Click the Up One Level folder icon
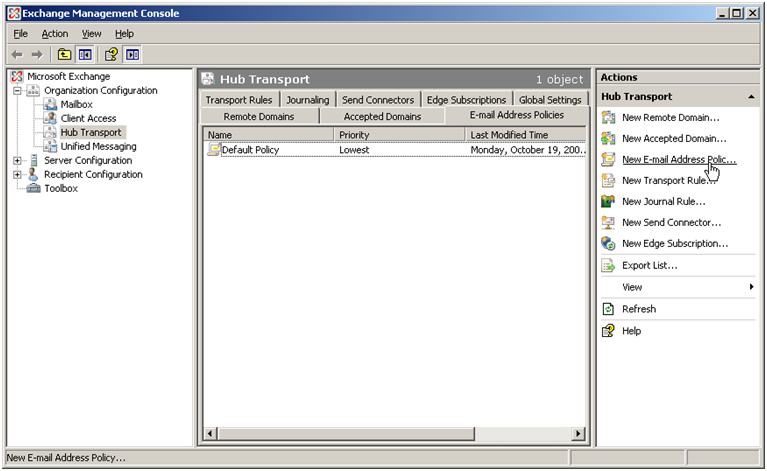 tap(64, 54)
